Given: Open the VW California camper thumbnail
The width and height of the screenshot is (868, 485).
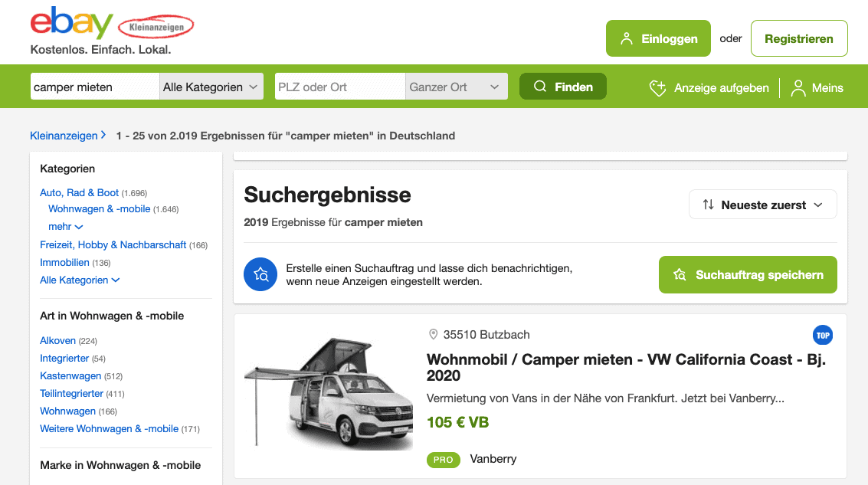Looking at the screenshot, I should pos(329,392).
